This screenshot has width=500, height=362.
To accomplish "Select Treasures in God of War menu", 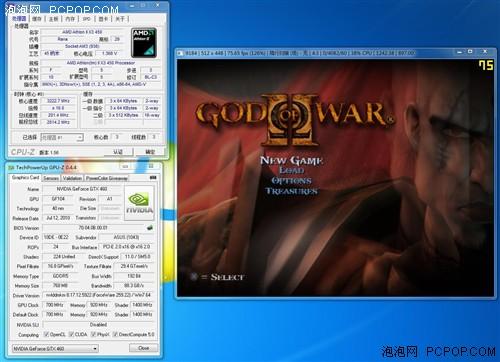I will [291, 191].
